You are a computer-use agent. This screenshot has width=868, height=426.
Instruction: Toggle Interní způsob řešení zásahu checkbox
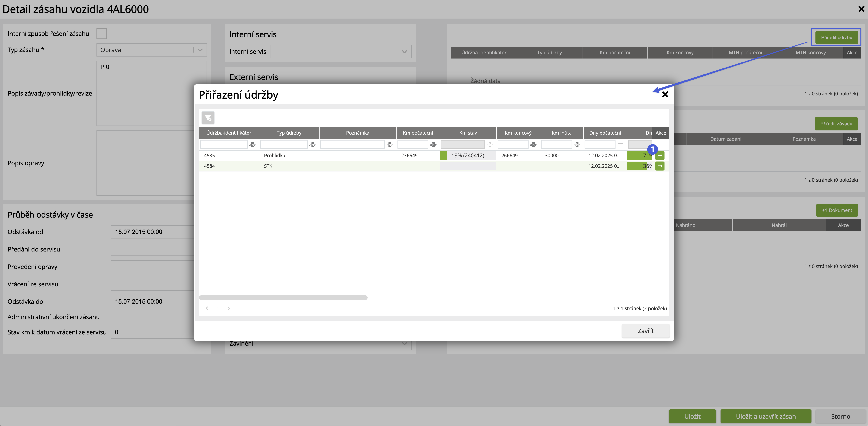tap(101, 34)
